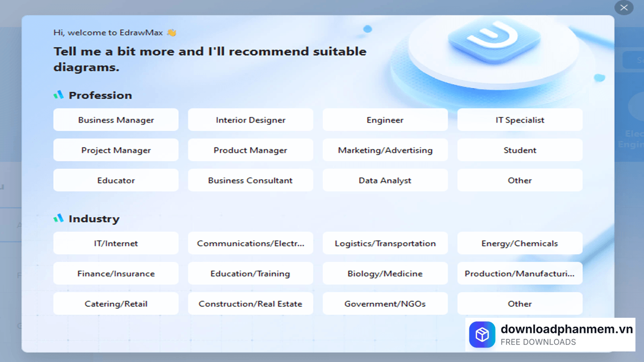Pick the Engineer profession option
Image resolution: width=644 pixels, height=362 pixels.
pyautogui.click(x=385, y=120)
